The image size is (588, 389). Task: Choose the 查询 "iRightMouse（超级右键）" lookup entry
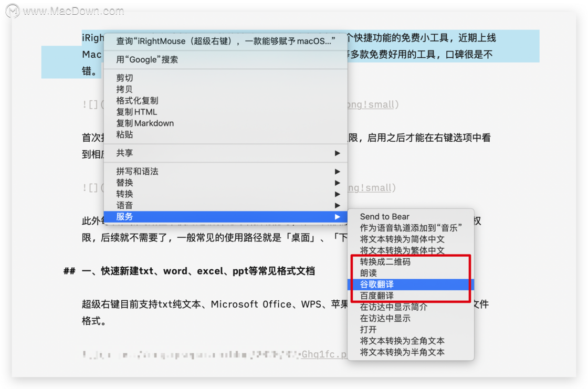point(225,41)
